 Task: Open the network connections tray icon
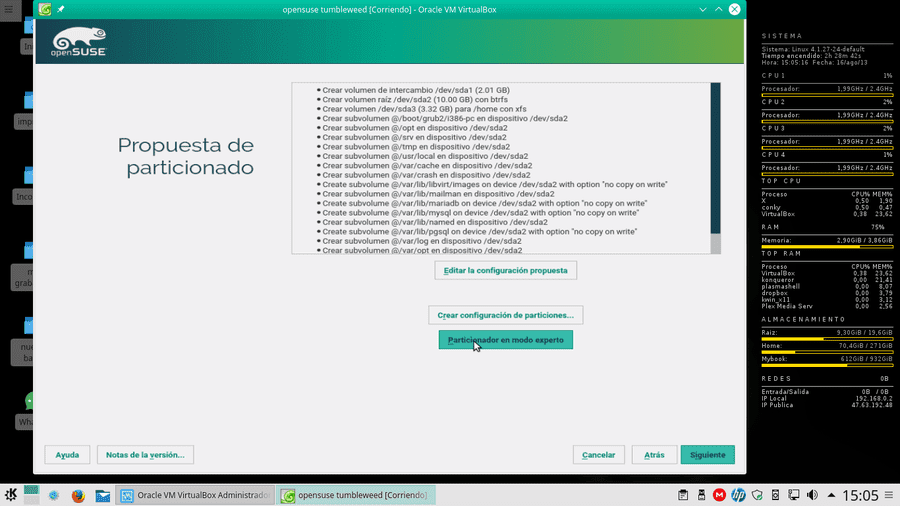[x=794, y=495]
